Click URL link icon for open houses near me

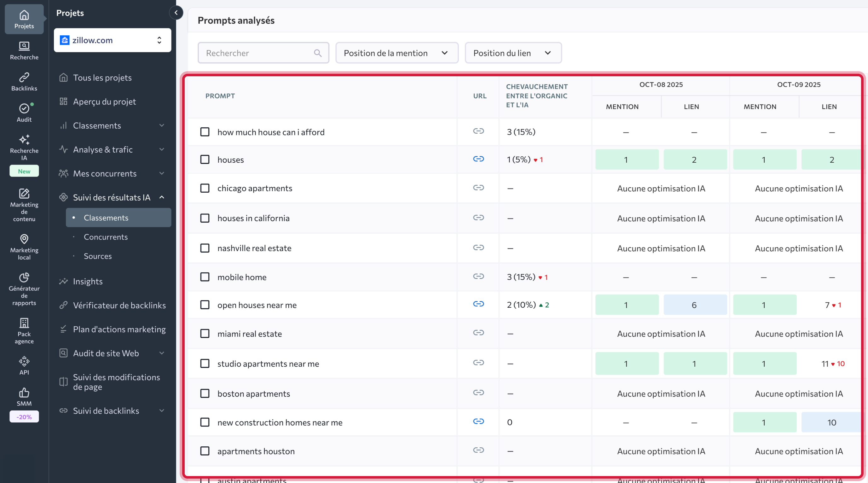pos(478,304)
